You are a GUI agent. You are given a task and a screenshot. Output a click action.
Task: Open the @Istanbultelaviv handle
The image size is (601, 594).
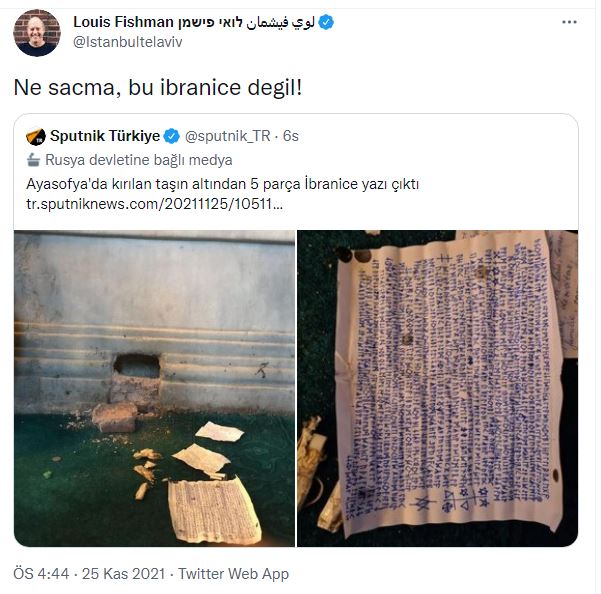(128, 42)
